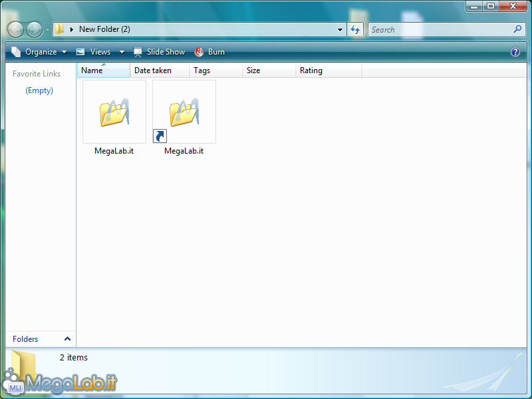The image size is (532, 399).
Task: Click the MegaLab.it label under first folder
Action: pyautogui.click(x=114, y=151)
